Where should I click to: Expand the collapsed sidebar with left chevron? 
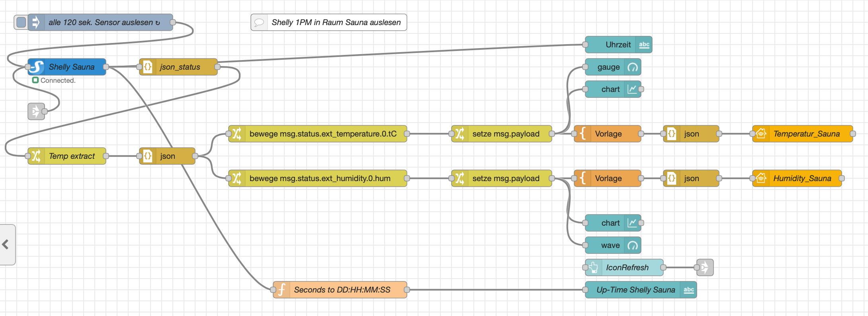[x=6, y=244]
